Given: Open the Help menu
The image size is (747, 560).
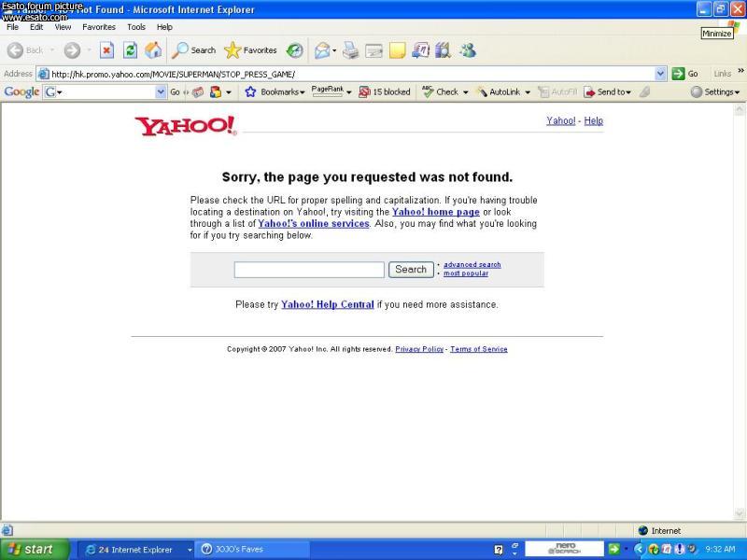Looking at the screenshot, I should [164, 27].
